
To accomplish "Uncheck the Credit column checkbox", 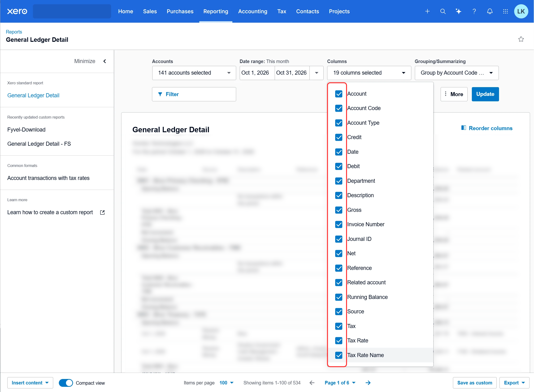I will (x=339, y=137).
